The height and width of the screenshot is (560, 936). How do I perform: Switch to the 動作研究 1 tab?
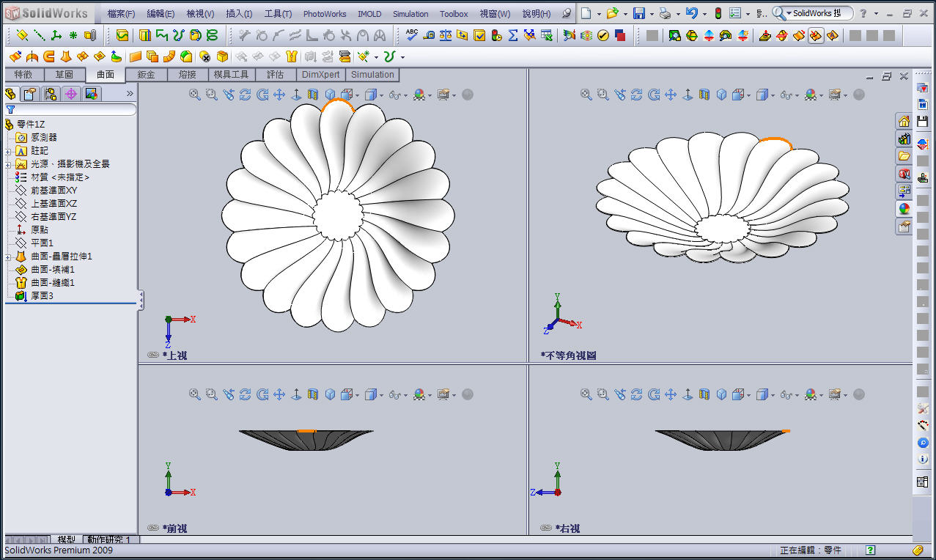tap(110, 539)
